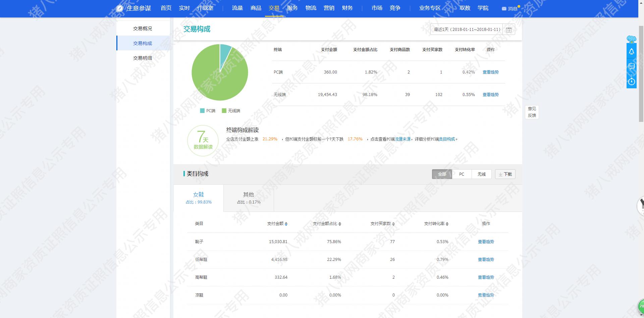Image resolution: width=644 pixels, height=318 pixels.
Task: Open the 流量来源 link in analysis text
Action: [403, 139]
